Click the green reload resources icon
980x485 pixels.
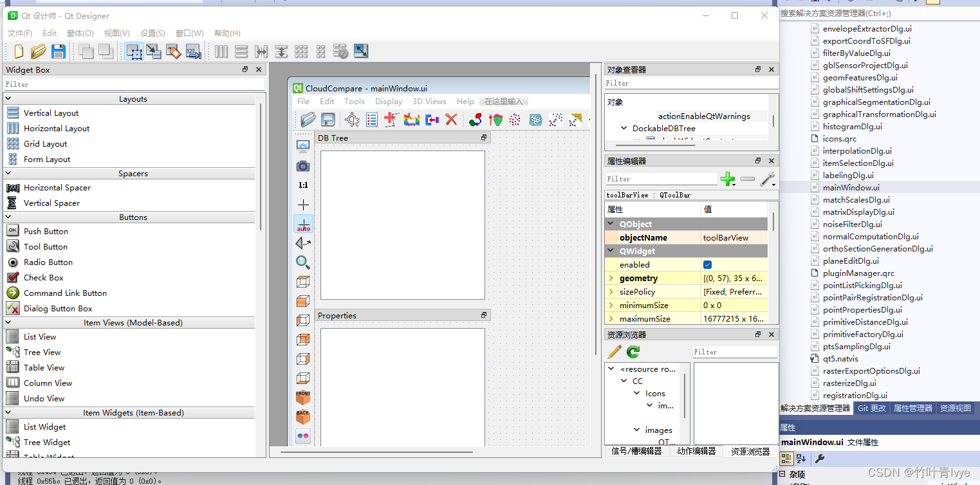pyautogui.click(x=633, y=352)
